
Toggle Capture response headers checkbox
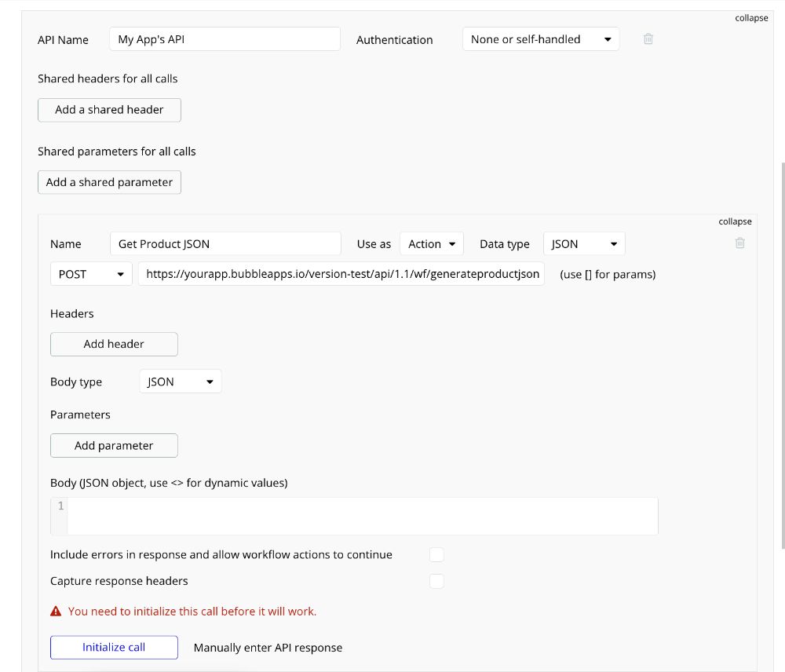tap(436, 581)
